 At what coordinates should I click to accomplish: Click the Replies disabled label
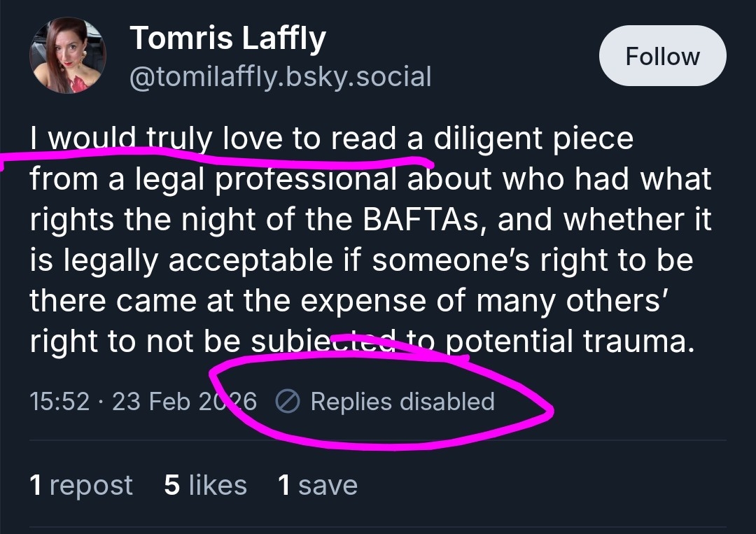pos(402,402)
